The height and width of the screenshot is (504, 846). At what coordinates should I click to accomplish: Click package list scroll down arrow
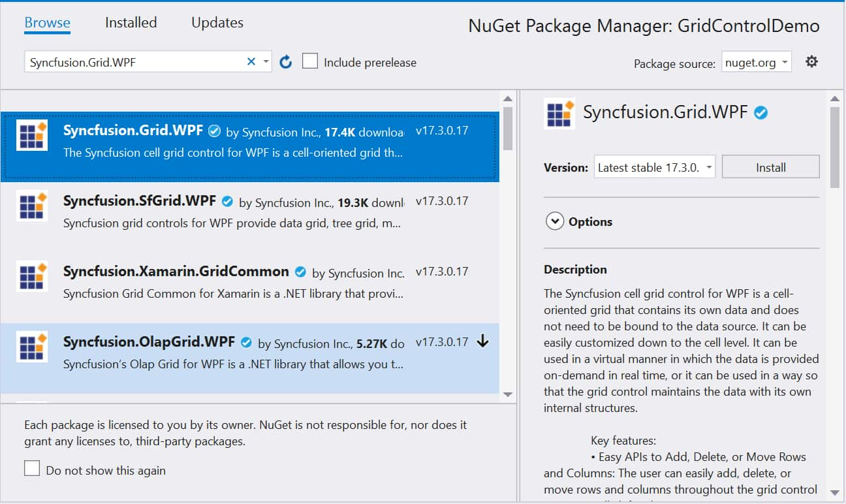tap(508, 394)
